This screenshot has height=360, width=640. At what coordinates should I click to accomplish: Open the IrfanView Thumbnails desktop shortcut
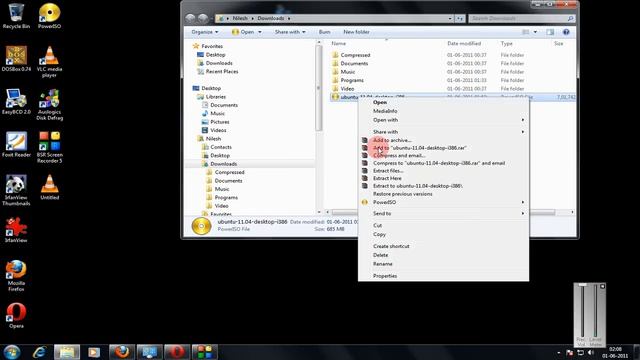[16, 190]
